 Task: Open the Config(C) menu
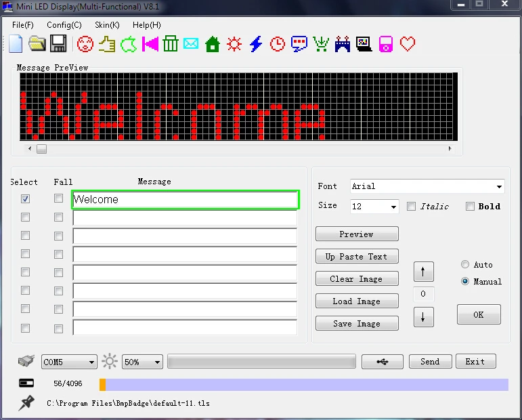point(64,25)
